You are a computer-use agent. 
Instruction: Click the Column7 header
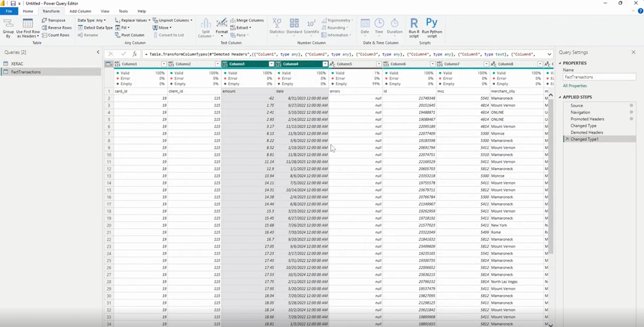point(462,64)
